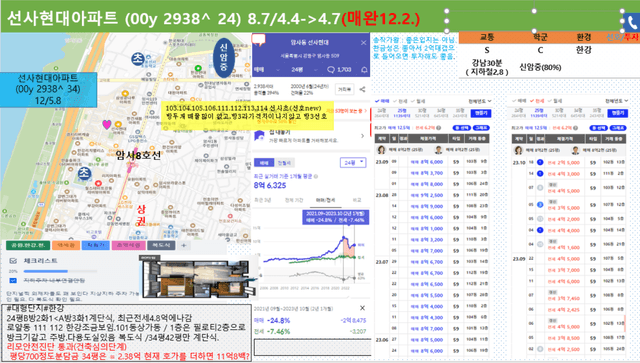Click the 체크리스트 checklist icon
The image size is (640, 363).
pos(13,261)
